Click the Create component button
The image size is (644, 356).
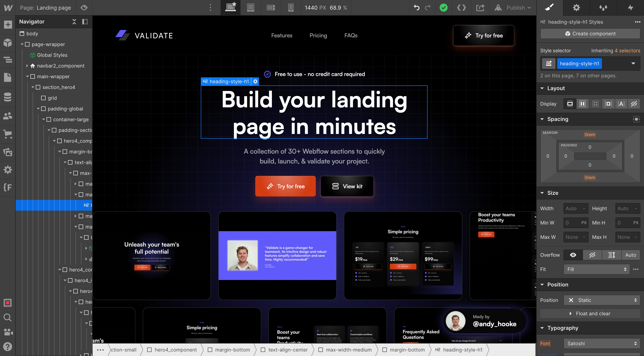pos(590,34)
